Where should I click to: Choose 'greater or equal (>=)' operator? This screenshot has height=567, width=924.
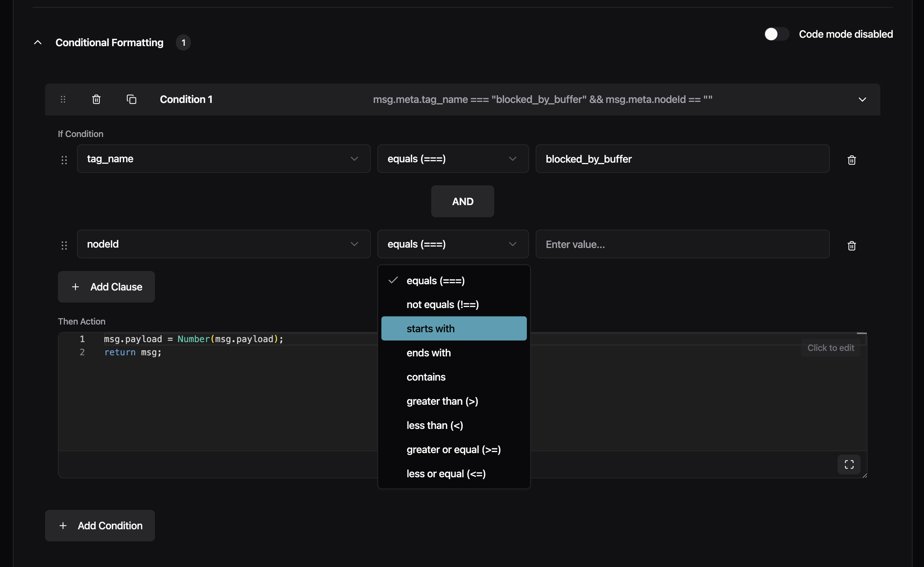point(454,450)
